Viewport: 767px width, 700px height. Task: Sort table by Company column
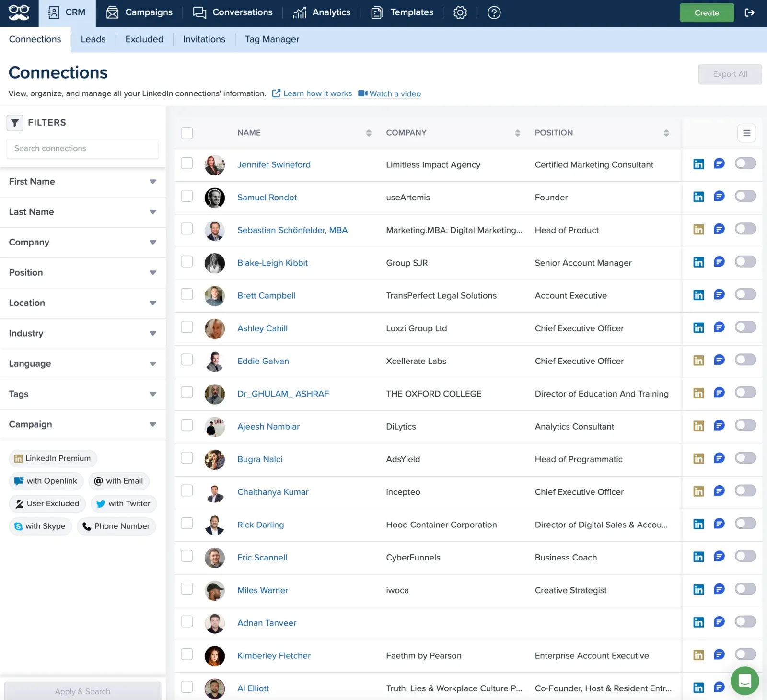tap(517, 133)
